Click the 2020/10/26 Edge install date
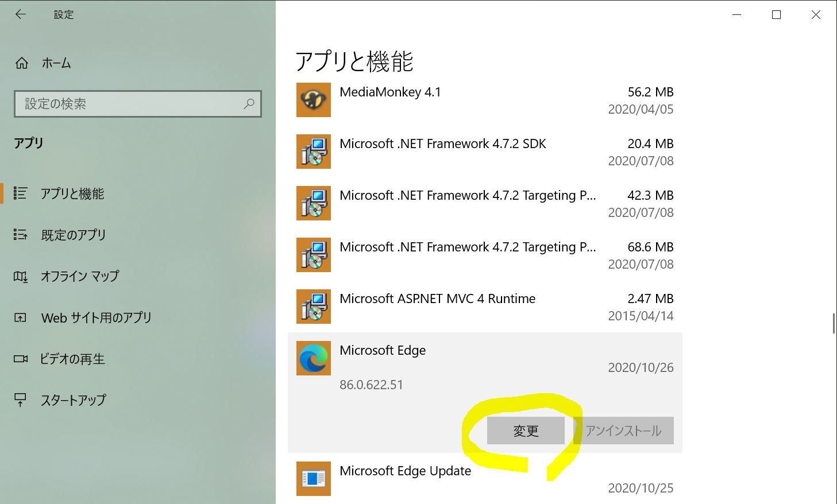The image size is (837, 504). pos(641,367)
